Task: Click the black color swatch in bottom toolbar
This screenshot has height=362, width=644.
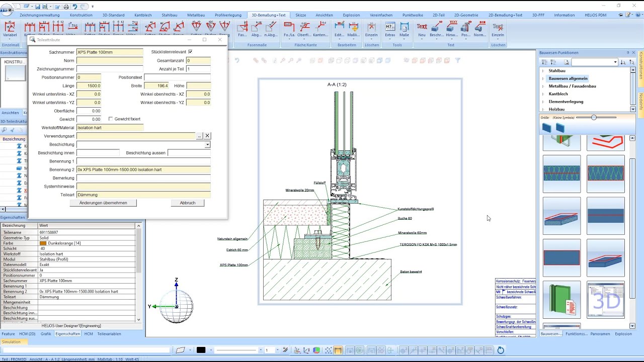Action: tap(201, 350)
